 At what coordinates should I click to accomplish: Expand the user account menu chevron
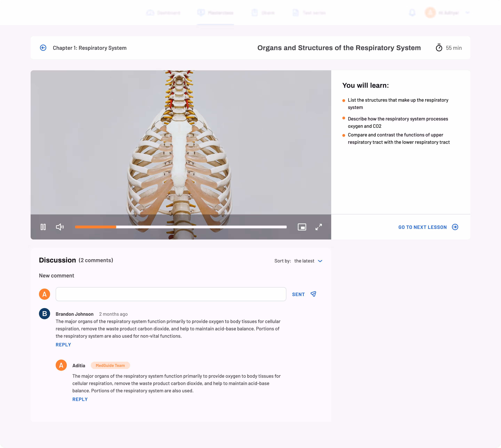(468, 13)
